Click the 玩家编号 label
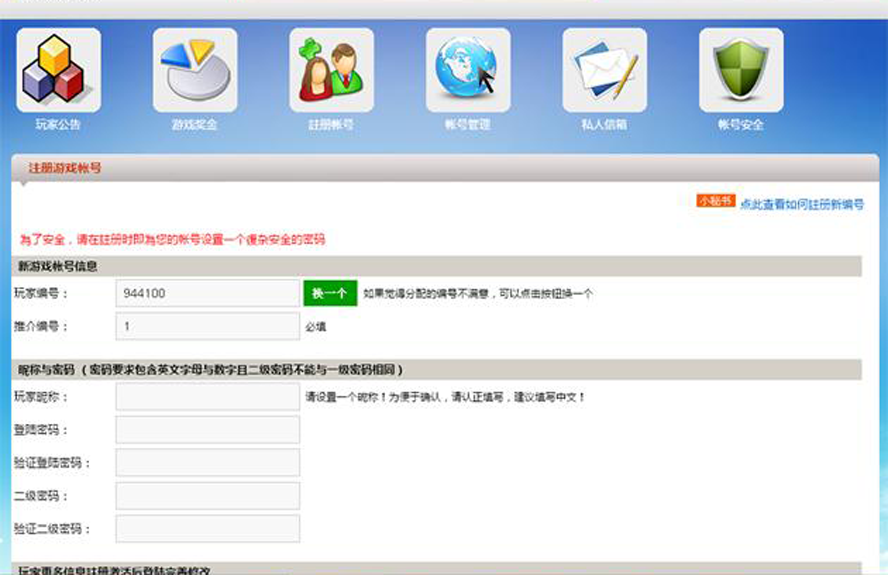The height and width of the screenshot is (575, 888). pos(41,293)
